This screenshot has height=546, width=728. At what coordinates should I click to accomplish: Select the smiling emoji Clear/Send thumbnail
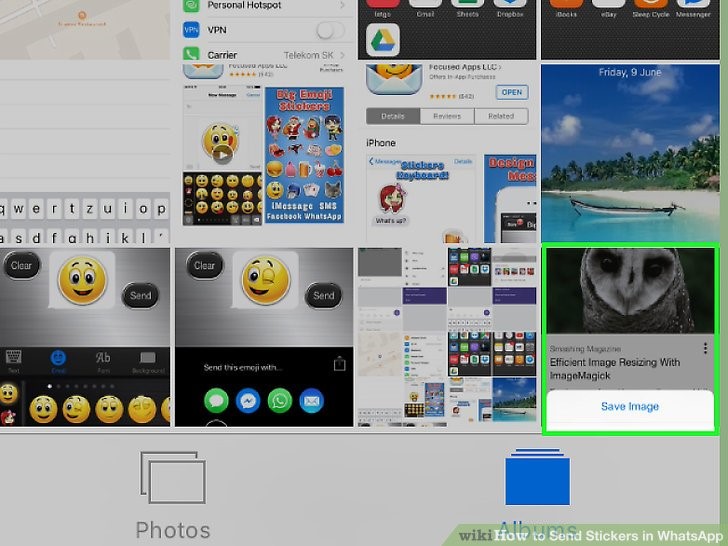85,337
